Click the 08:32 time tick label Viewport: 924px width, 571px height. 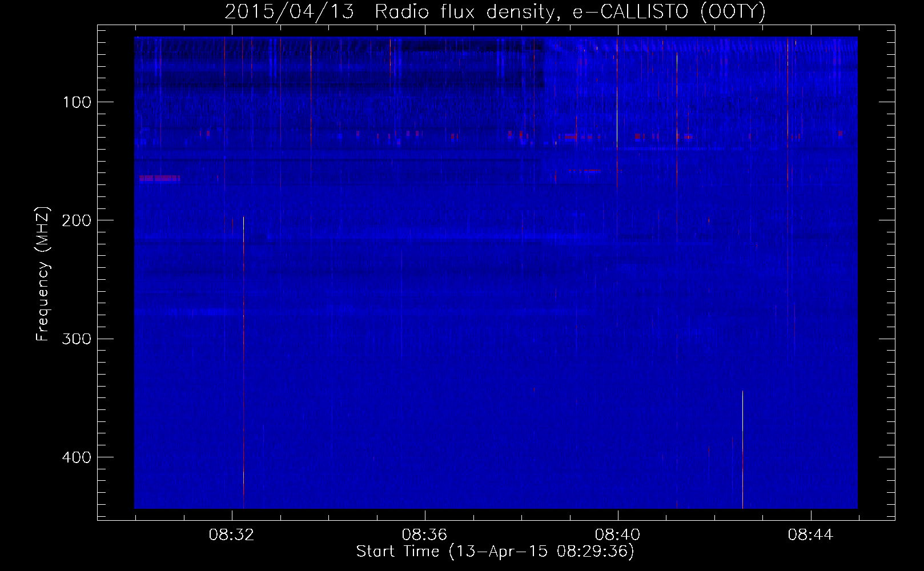pyautogui.click(x=231, y=535)
